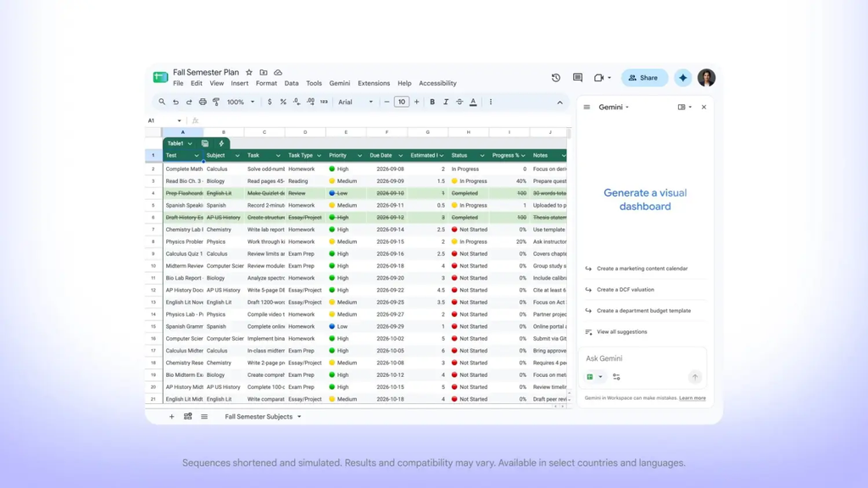Toggle italic formatting
868x488 pixels.
point(446,102)
